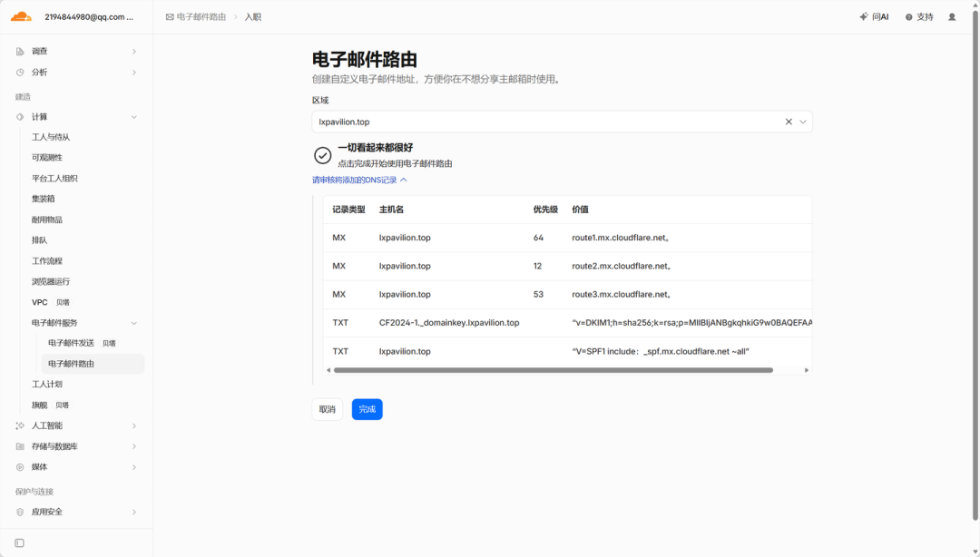The width and height of the screenshot is (980, 557).
Task: Collapse sidebar using bottom panel icon
Action: coord(19,543)
